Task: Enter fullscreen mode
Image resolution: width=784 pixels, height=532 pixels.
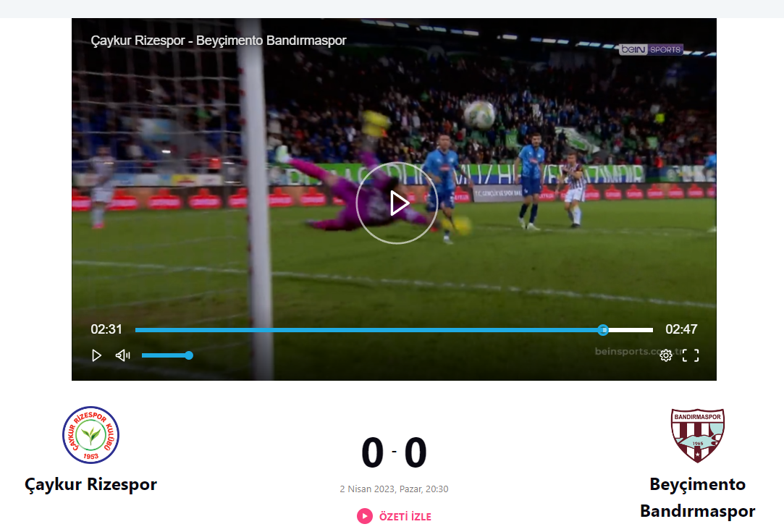Action: 691,355
